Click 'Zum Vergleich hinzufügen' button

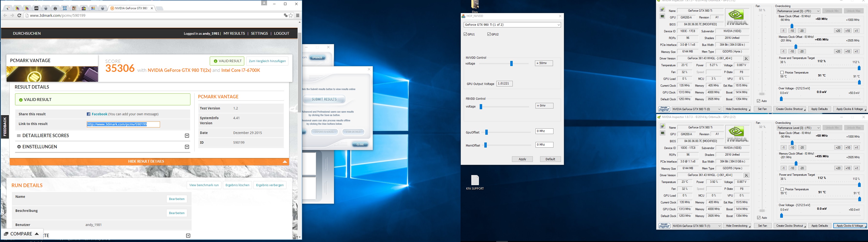(x=267, y=61)
